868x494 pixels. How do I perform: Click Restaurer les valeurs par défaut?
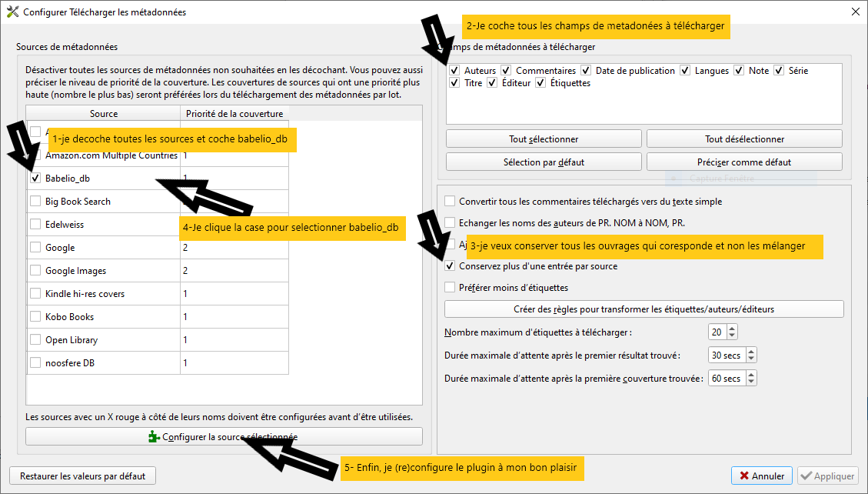coord(82,476)
